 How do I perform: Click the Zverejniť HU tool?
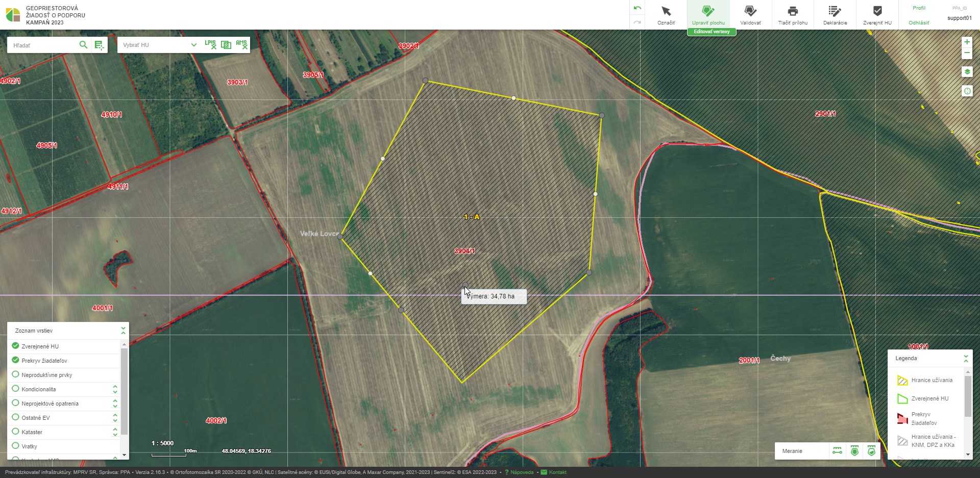(877, 15)
